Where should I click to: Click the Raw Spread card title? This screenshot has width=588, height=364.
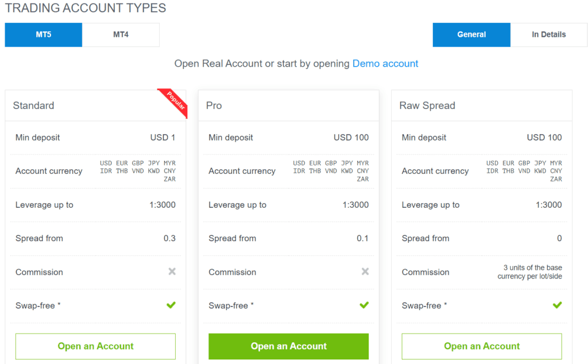point(427,106)
